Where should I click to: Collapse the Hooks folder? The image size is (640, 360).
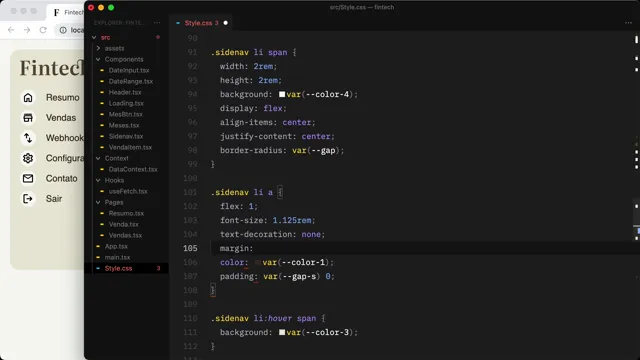98,180
